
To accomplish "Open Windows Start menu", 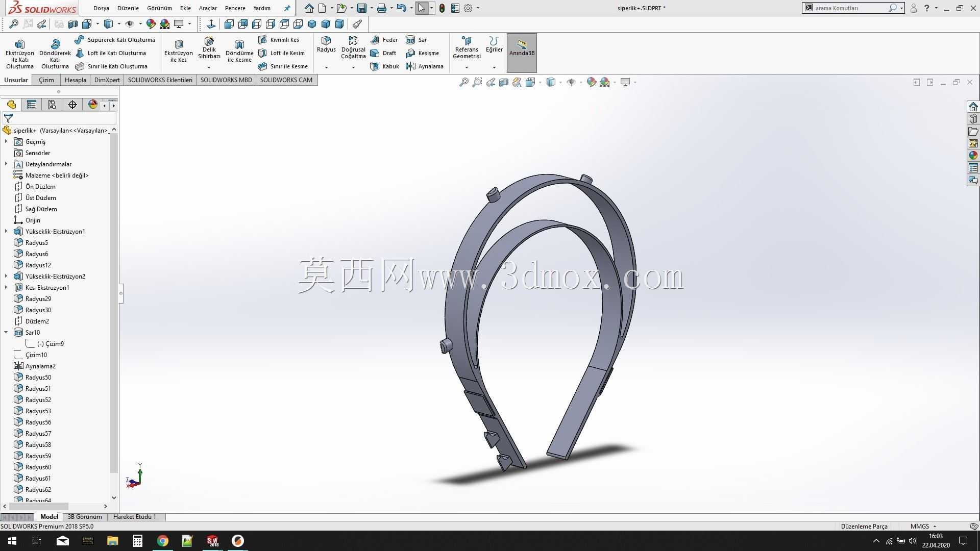I will click(12, 541).
